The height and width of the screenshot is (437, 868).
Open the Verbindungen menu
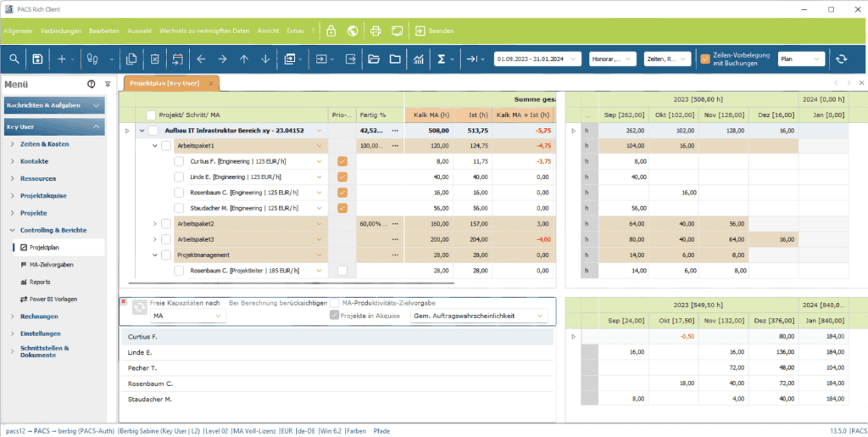pos(61,31)
